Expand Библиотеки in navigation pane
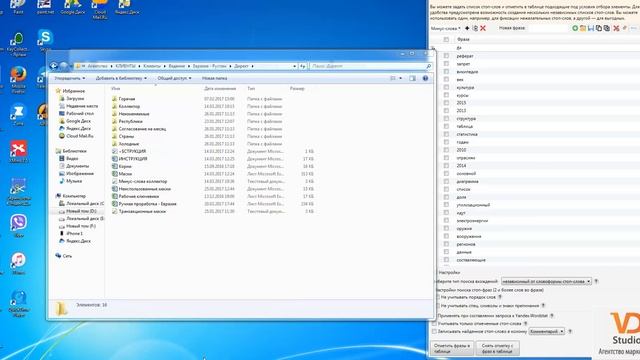This screenshot has height=360, width=640. coord(73,151)
